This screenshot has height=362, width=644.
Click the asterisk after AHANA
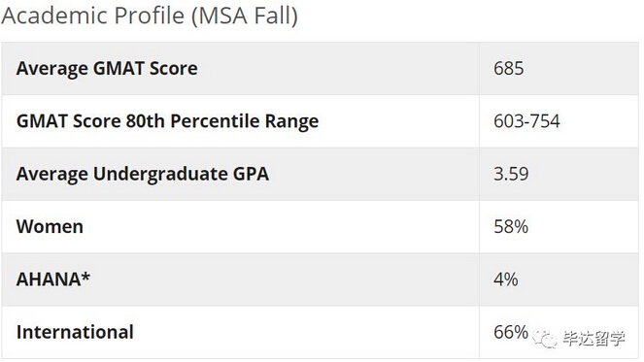coord(85,276)
